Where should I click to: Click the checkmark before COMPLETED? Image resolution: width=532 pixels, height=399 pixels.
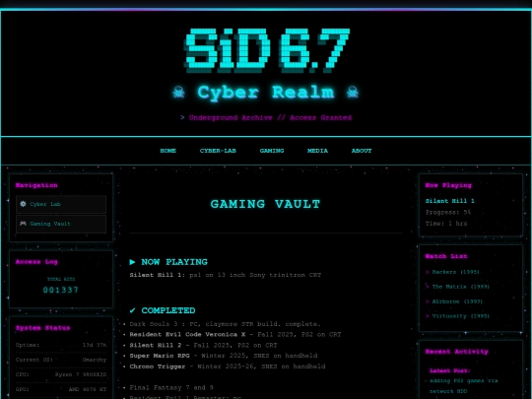click(132, 310)
